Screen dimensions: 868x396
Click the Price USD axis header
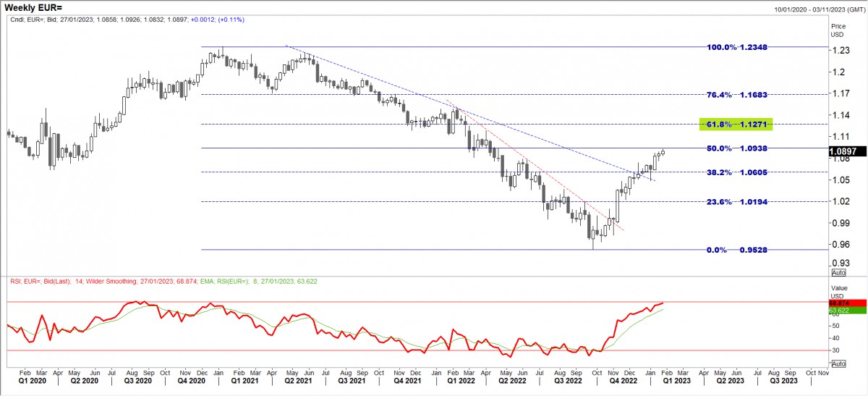[x=838, y=29]
